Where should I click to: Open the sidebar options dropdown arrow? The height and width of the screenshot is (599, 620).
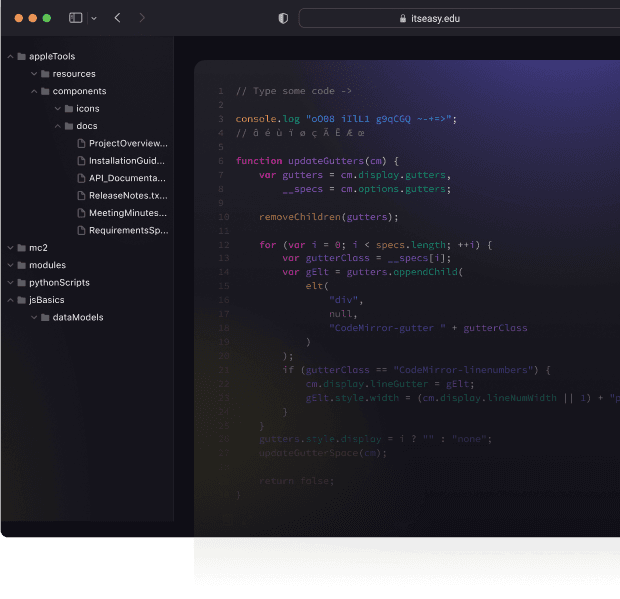(94, 18)
